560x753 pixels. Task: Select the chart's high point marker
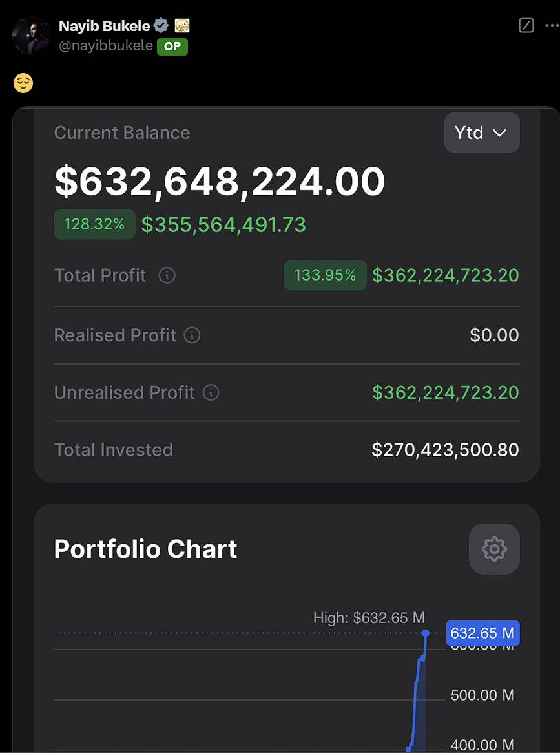[426, 633]
